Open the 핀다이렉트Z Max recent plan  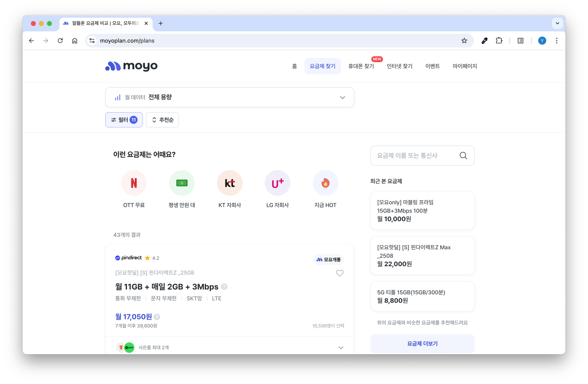tap(423, 256)
